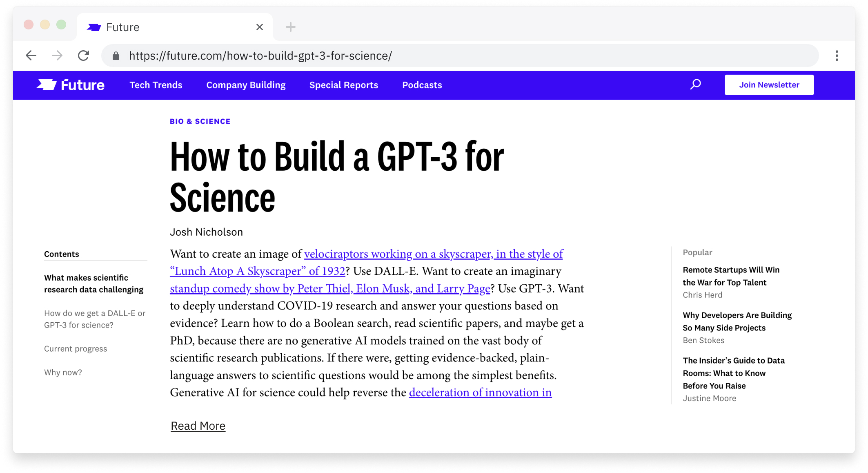Image resolution: width=868 pixels, height=473 pixels.
Task: Open a new tab with plus icon
Action: point(290,27)
